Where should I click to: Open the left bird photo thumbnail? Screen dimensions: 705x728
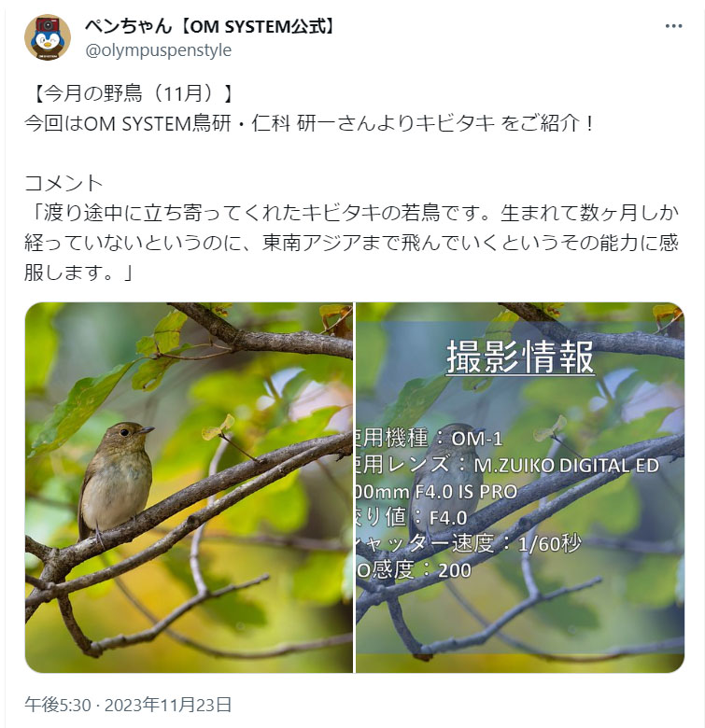tap(189, 487)
